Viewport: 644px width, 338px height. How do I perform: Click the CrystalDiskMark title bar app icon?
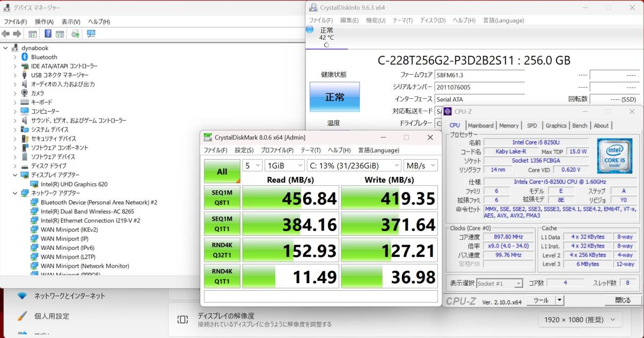pos(207,137)
